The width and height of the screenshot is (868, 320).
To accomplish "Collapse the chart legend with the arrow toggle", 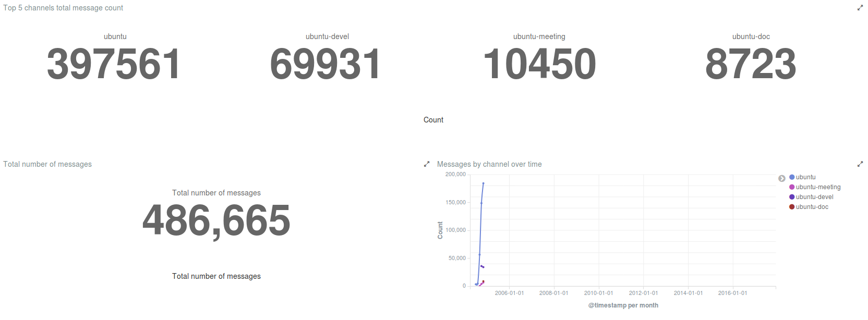I will coord(781,178).
